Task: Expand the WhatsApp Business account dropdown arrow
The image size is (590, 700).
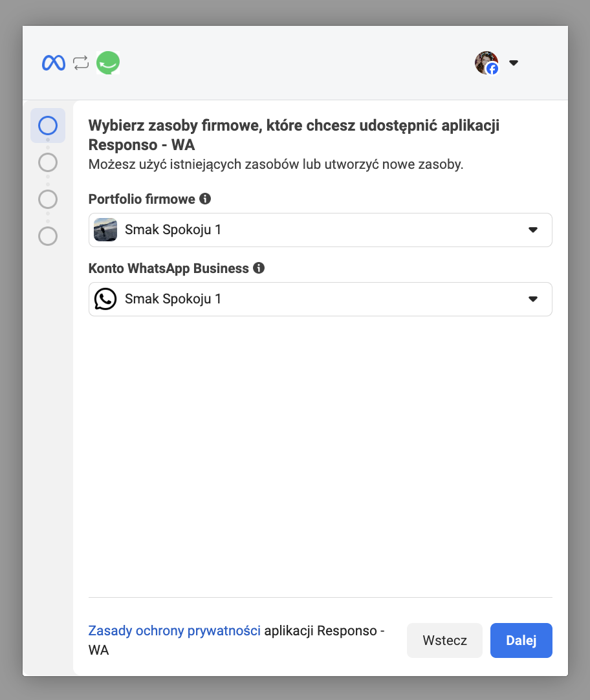Action: coord(533,299)
